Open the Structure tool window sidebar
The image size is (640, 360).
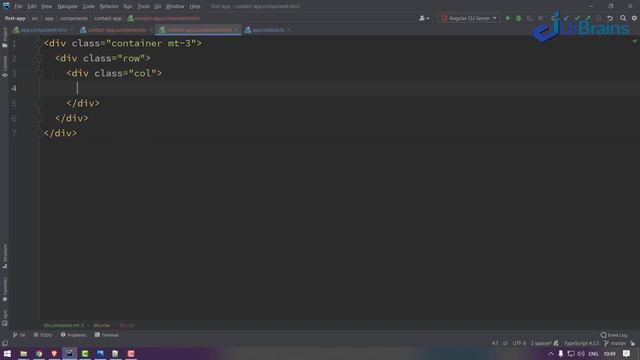[4, 256]
